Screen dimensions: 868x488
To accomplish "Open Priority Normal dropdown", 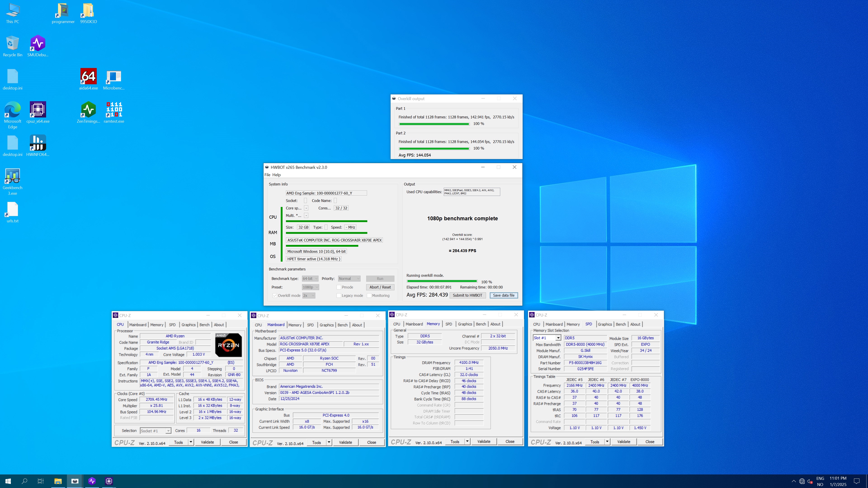I will (x=349, y=279).
